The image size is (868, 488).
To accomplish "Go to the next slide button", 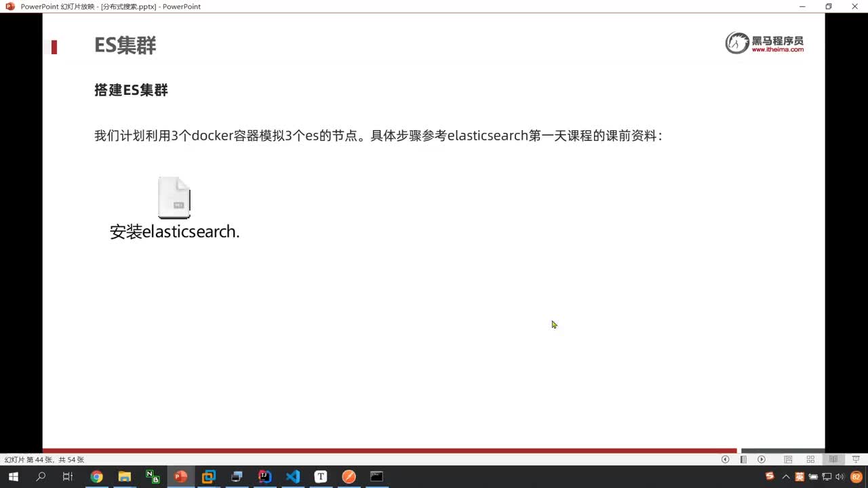I will click(762, 460).
